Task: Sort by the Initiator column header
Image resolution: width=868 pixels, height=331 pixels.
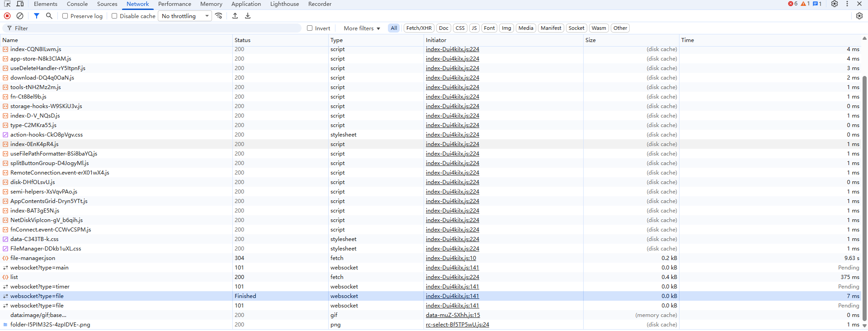Action: click(504, 40)
